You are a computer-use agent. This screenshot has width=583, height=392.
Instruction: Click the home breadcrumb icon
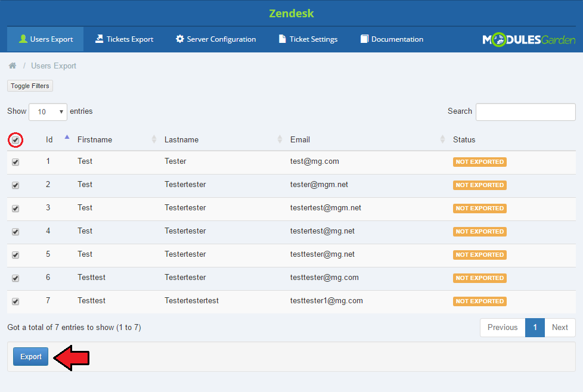(13, 66)
